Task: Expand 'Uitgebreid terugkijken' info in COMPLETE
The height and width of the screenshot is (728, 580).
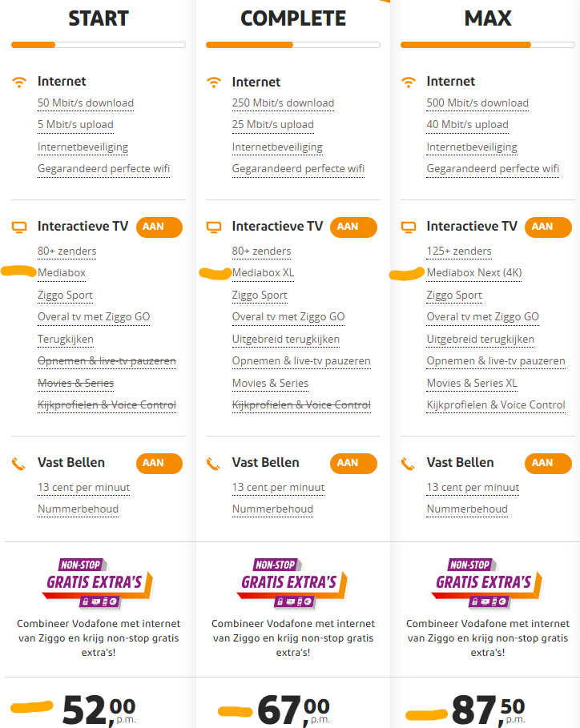Action: (286, 339)
